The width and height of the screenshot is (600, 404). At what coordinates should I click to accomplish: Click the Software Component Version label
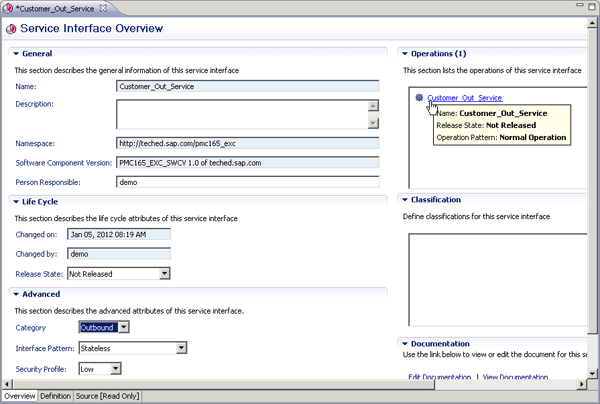64,163
